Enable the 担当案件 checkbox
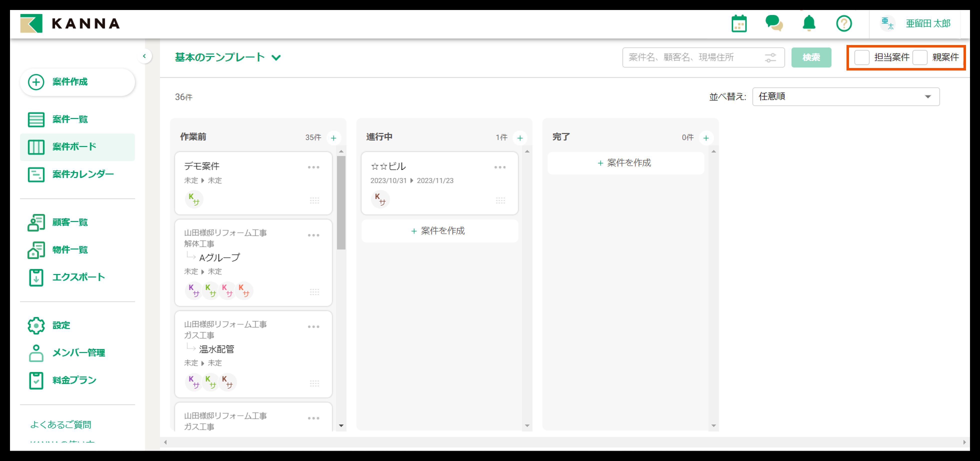Viewport: 980px width, 461px height. coord(862,57)
